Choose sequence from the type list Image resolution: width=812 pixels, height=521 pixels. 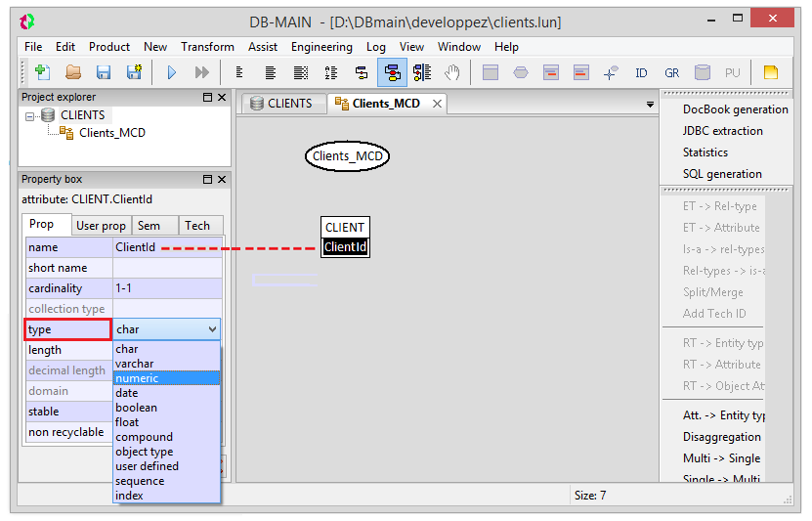[167, 481]
